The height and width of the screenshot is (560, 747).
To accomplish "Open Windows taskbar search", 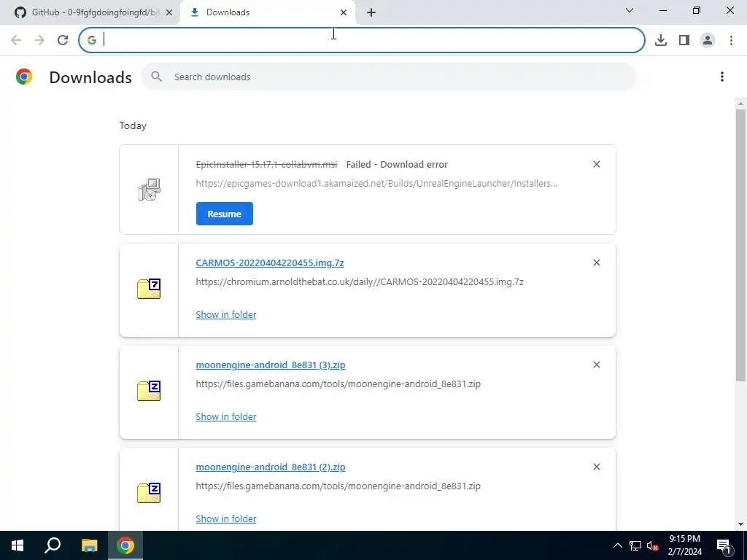I will (x=53, y=545).
